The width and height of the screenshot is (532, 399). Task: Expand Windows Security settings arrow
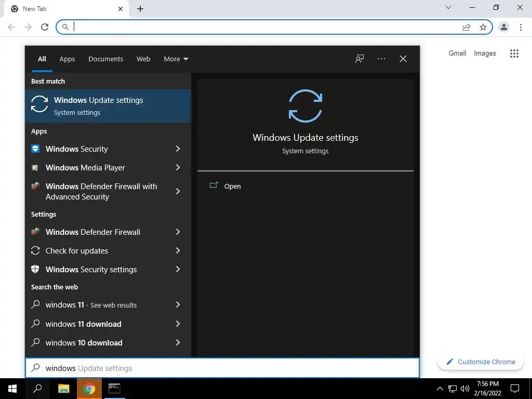[x=178, y=269]
